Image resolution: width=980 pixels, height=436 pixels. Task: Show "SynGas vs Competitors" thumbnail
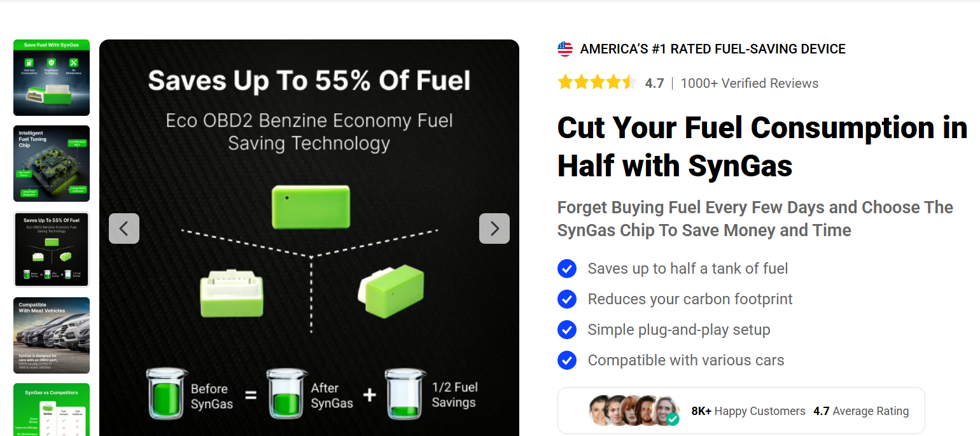click(x=52, y=409)
